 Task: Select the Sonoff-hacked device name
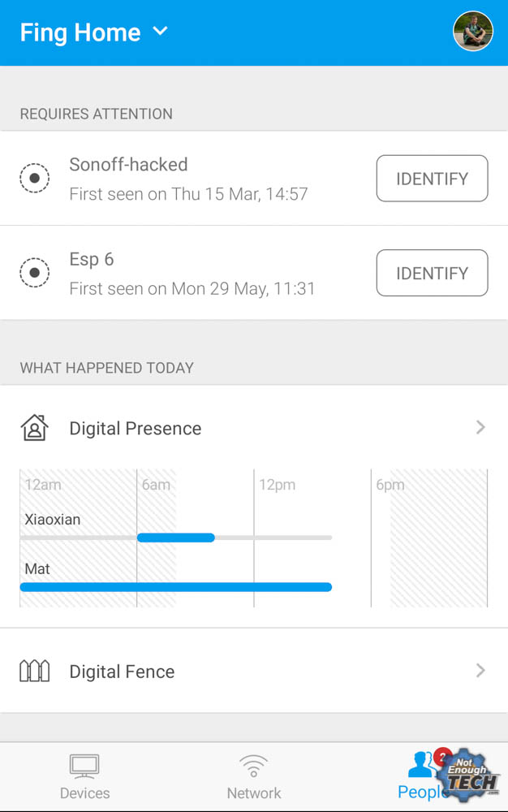(x=128, y=165)
